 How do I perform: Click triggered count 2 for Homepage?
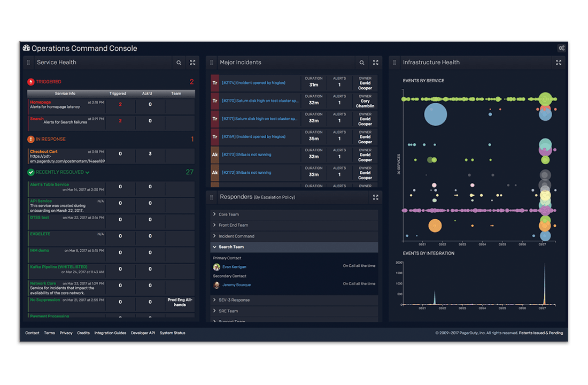pos(120,104)
